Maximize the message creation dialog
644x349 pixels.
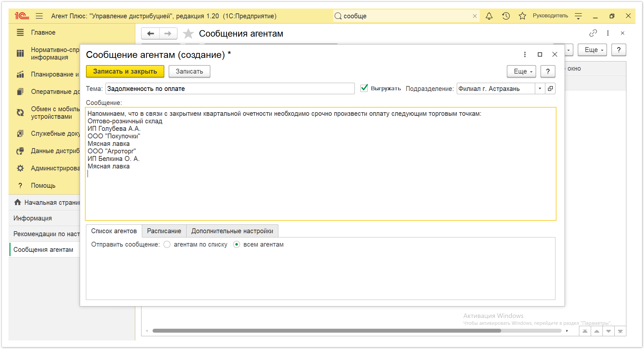(x=540, y=55)
